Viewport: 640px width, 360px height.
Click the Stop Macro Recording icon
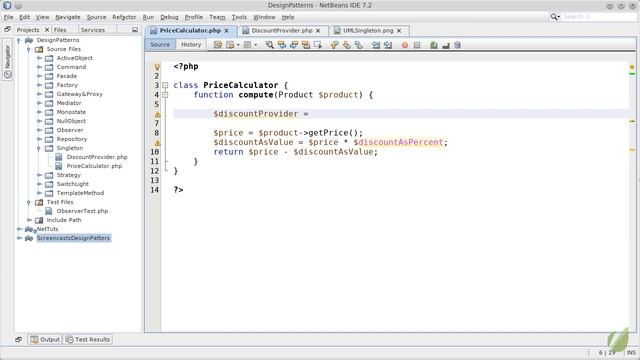pyautogui.click(x=417, y=45)
